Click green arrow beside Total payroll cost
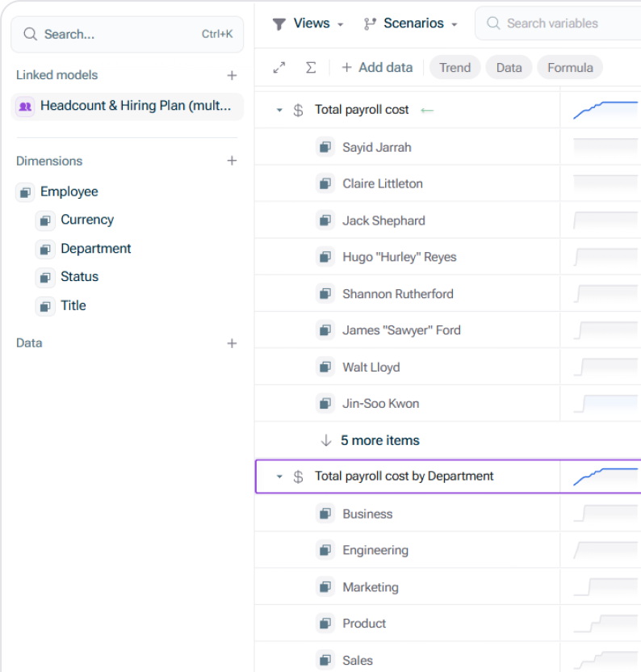This screenshot has width=641, height=672. tap(427, 110)
